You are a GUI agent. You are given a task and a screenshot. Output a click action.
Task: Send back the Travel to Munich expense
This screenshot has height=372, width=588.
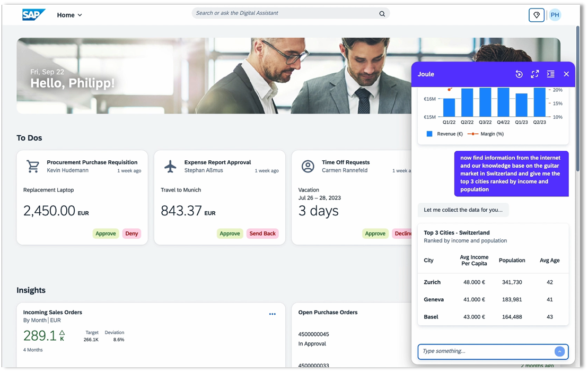(x=262, y=233)
